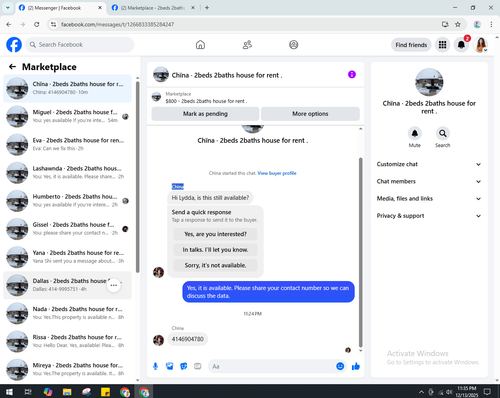Screen dimensions: 500x398
Task: Send quick reply 'In talks. I'll let you know.'
Action: click(x=215, y=250)
